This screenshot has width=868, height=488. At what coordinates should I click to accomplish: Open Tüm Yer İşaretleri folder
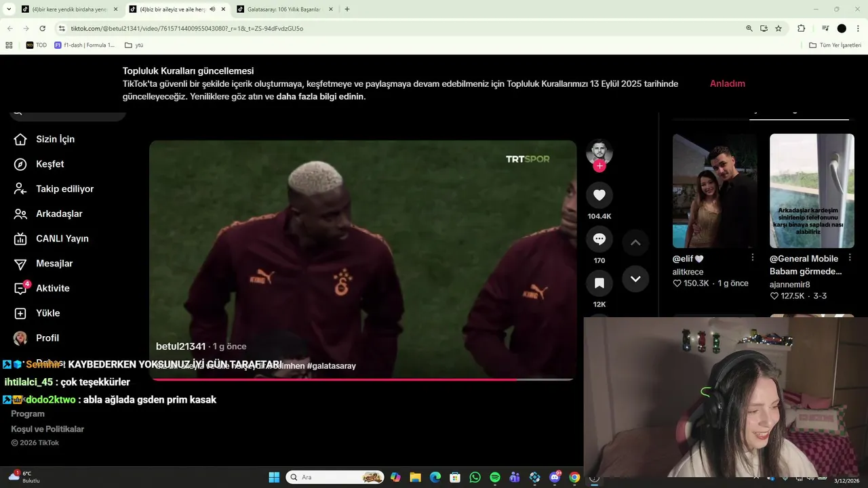coord(835,45)
